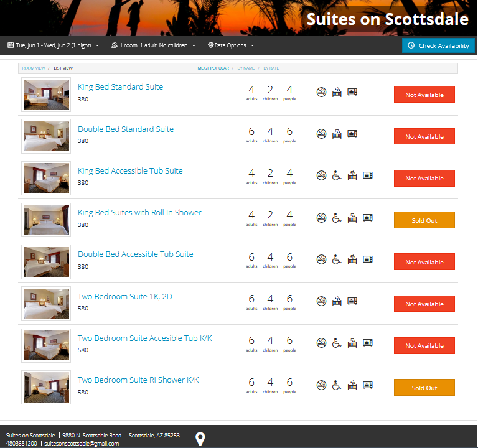Image resolution: width=478 pixels, height=448 pixels.
Task: Click the King Bed Accessible Tub Suite thumbnail
Action: pos(46,178)
